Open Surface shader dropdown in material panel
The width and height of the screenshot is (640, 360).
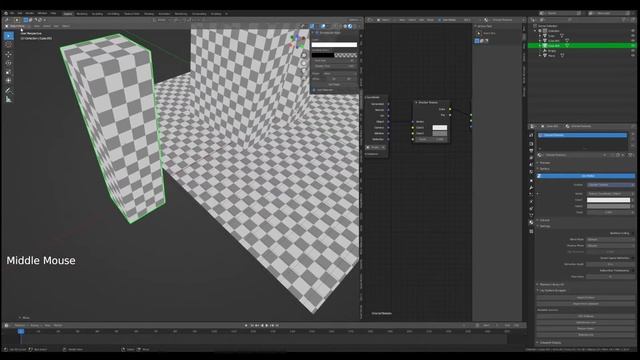click(x=611, y=185)
